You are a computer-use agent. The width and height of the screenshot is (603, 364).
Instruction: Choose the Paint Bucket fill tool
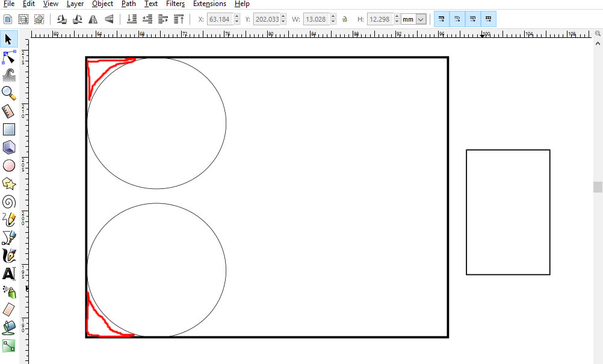8,327
